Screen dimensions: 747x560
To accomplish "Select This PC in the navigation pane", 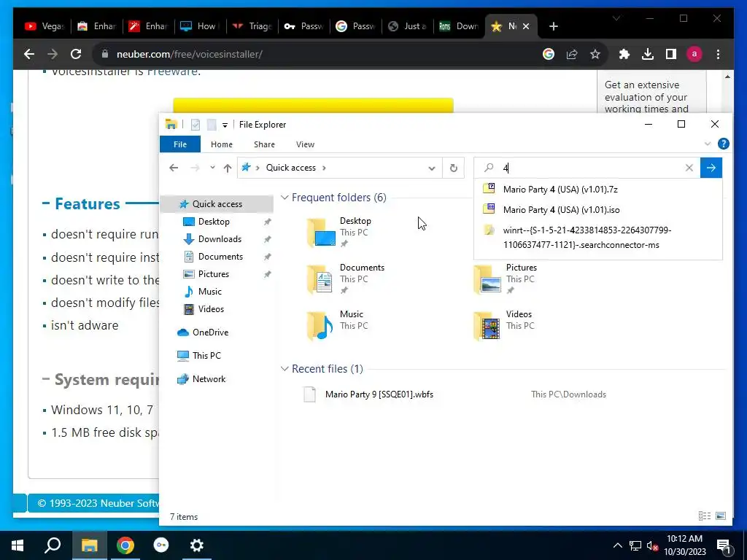I will (206, 356).
